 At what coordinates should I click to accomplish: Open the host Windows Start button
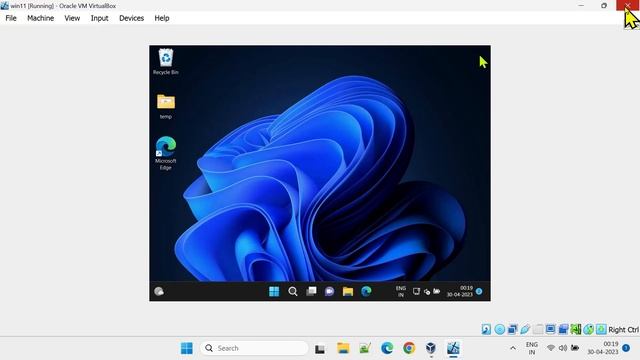[187, 348]
